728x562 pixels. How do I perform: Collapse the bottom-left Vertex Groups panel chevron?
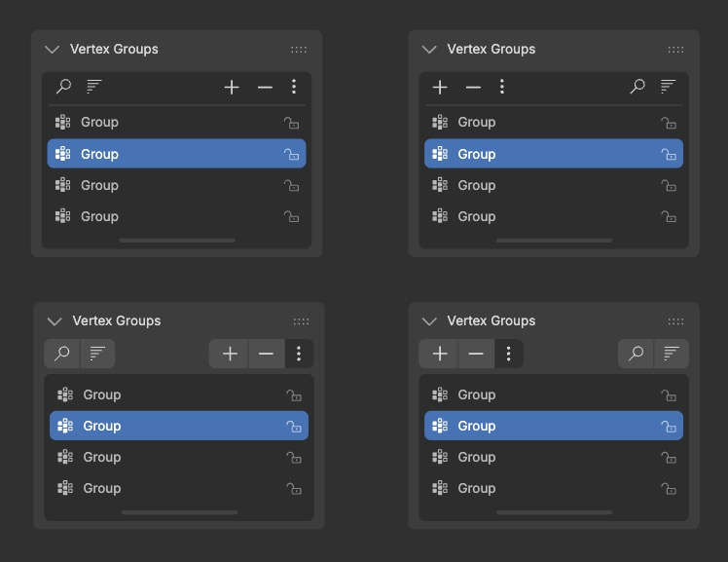(x=55, y=321)
